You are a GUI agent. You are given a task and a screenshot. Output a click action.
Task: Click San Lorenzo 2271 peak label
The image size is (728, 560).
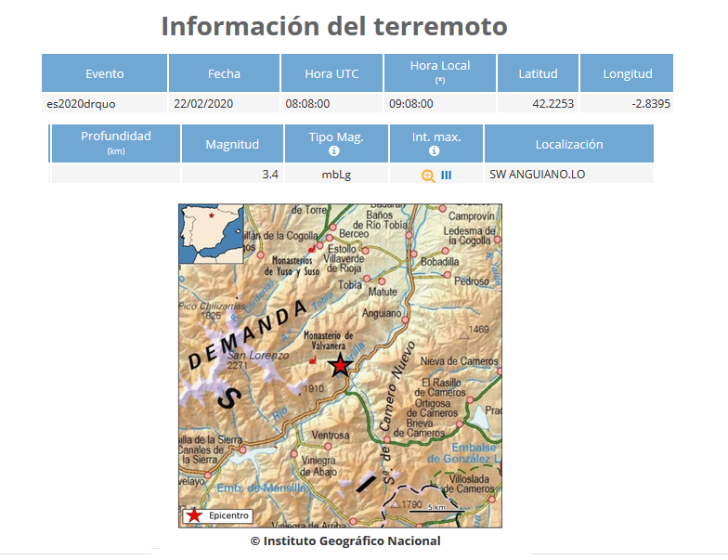point(258,360)
